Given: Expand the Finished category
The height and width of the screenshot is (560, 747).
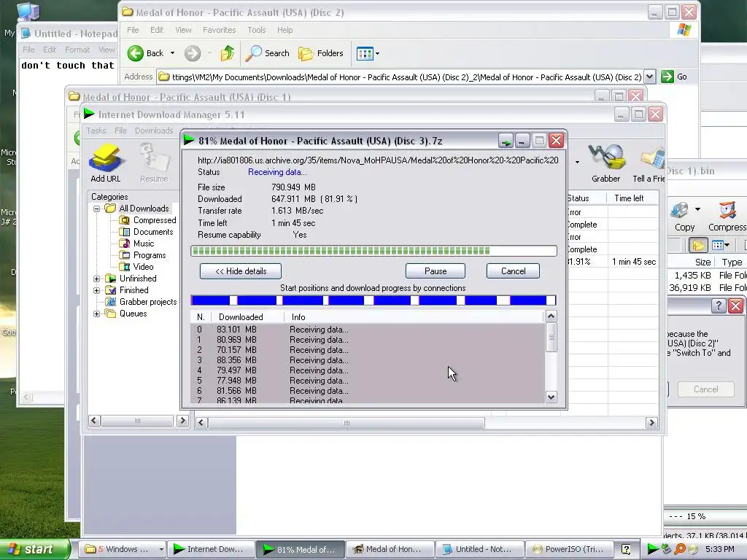Looking at the screenshot, I should [x=97, y=290].
